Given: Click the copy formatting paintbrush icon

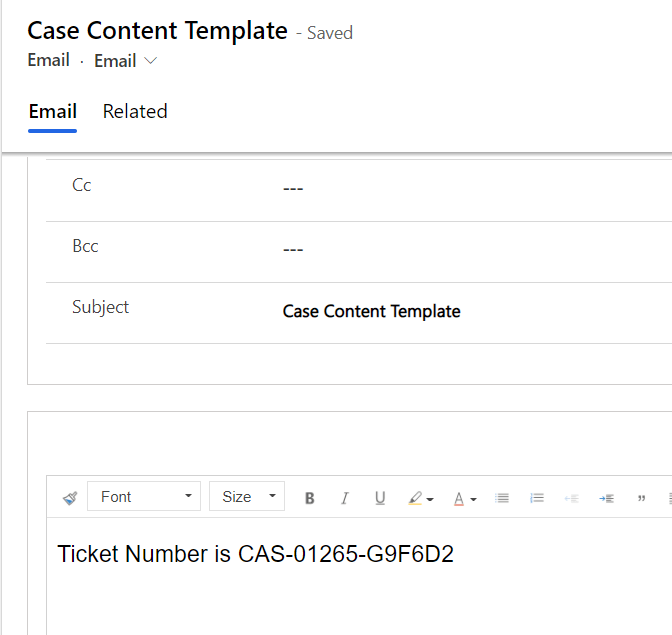Looking at the screenshot, I should pyautogui.click(x=69, y=497).
